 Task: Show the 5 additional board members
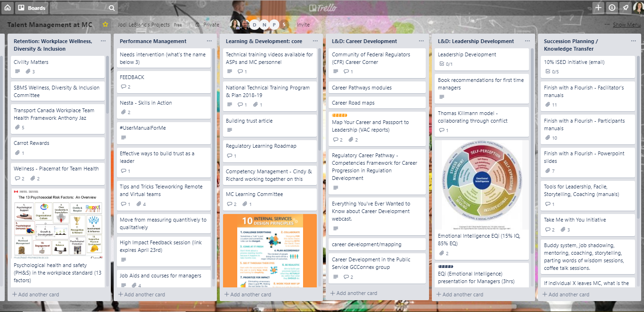[284, 25]
